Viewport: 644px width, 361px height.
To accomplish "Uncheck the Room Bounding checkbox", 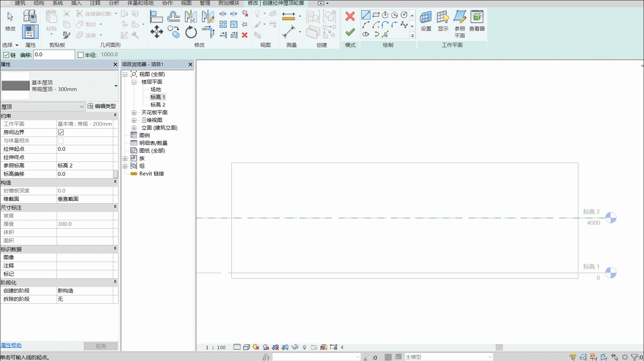I will (x=61, y=132).
